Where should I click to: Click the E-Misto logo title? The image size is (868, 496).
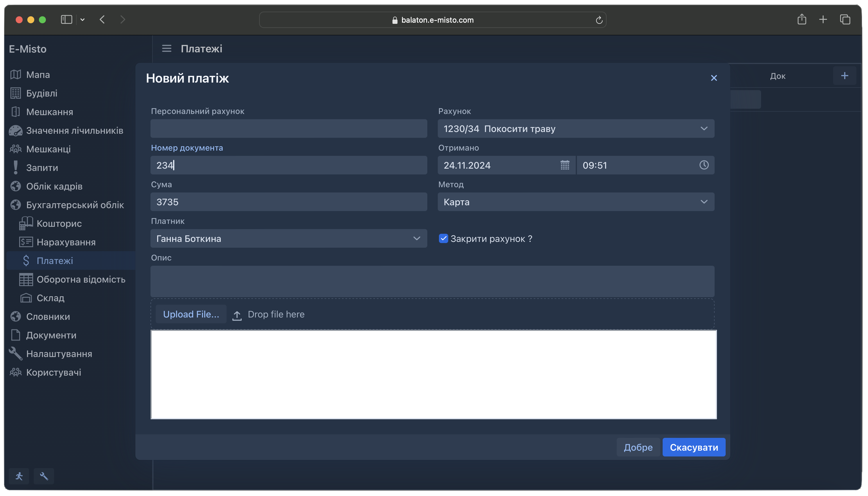click(28, 49)
